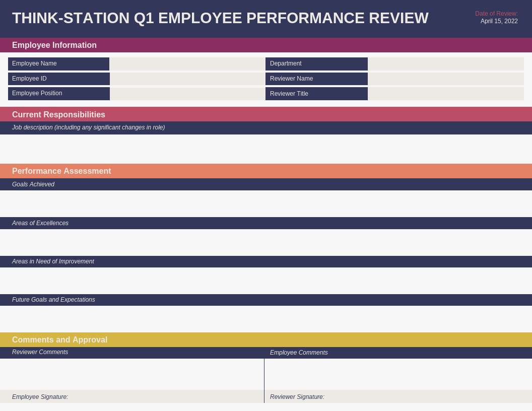This screenshot has width=532, height=411.
Task: Click the Future Goals and Expectations area
Action: tap(266, 319)
